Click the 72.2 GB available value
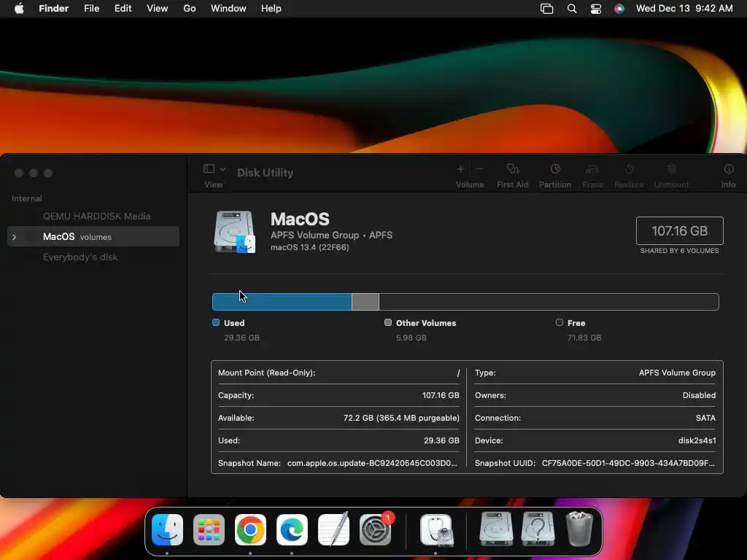 tap(401, 418)
